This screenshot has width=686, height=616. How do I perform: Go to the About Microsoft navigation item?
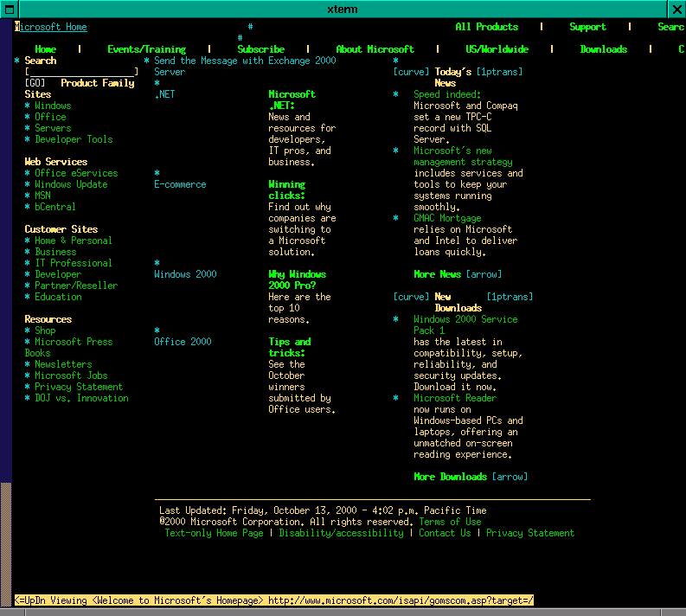coord(375,50)
